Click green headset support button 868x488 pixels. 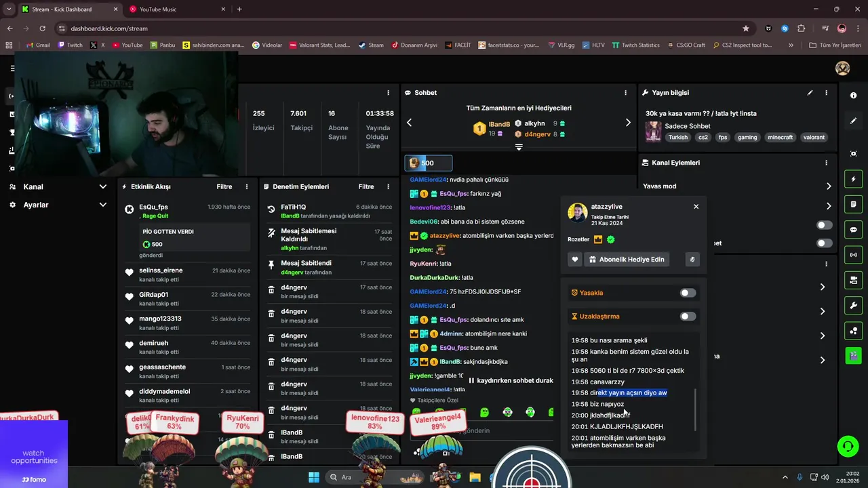848,446
